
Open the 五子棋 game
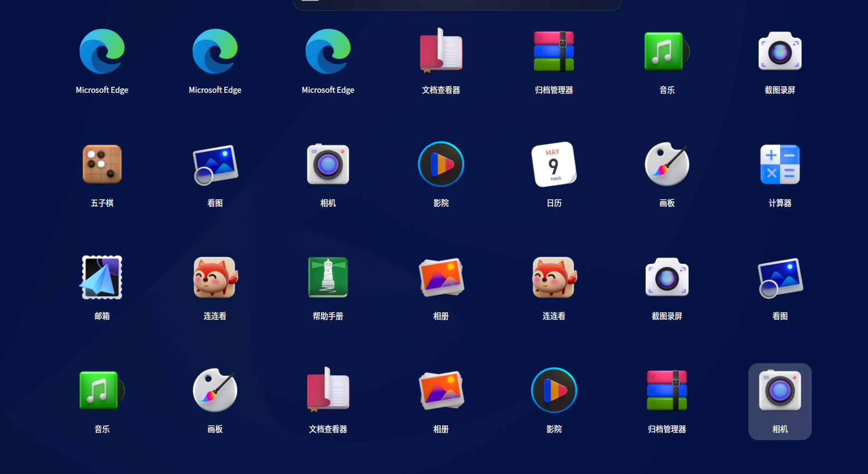point(102,164)
